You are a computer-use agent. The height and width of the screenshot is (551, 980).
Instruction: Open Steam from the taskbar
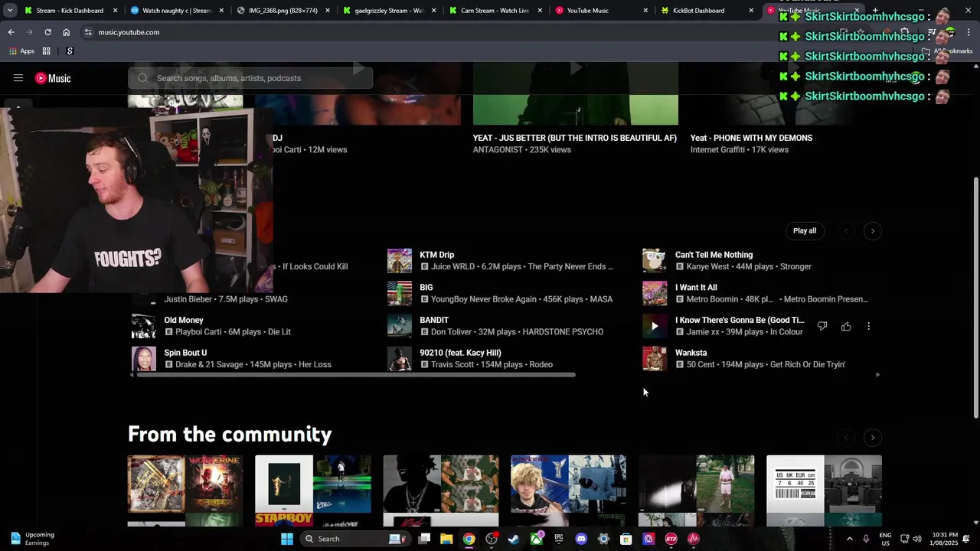(514, 539)
